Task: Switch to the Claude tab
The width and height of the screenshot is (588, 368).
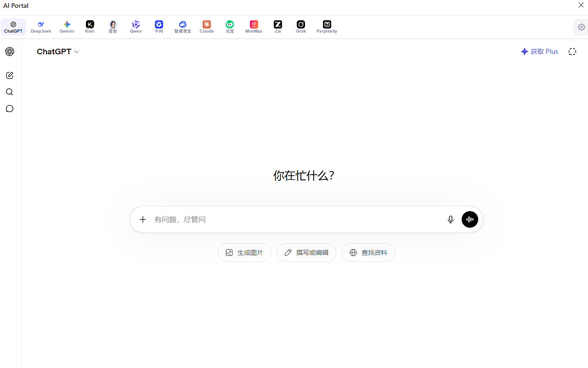Action: tap(207, 27)
